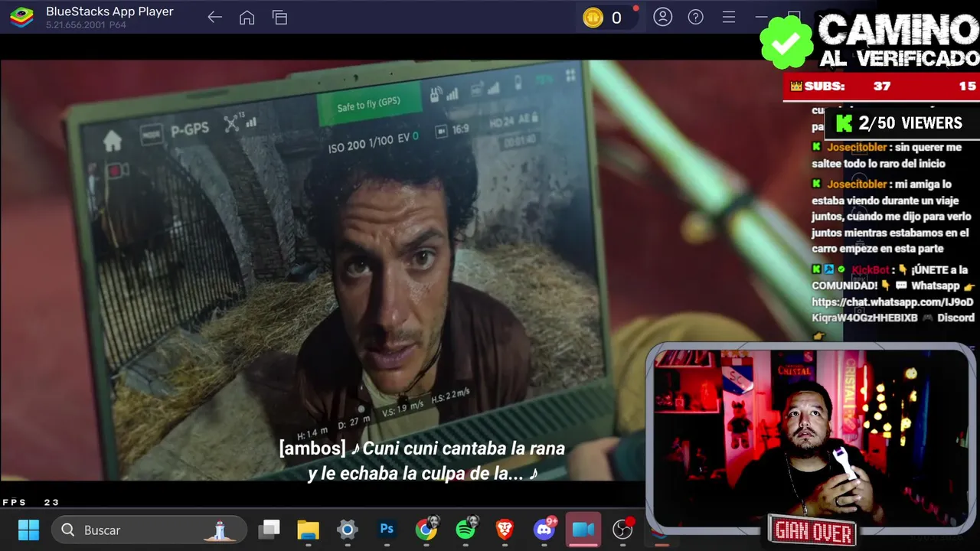
Task: Click the BlueStacks logo icon
Action: pyautogui.click(x=21, y=17)
